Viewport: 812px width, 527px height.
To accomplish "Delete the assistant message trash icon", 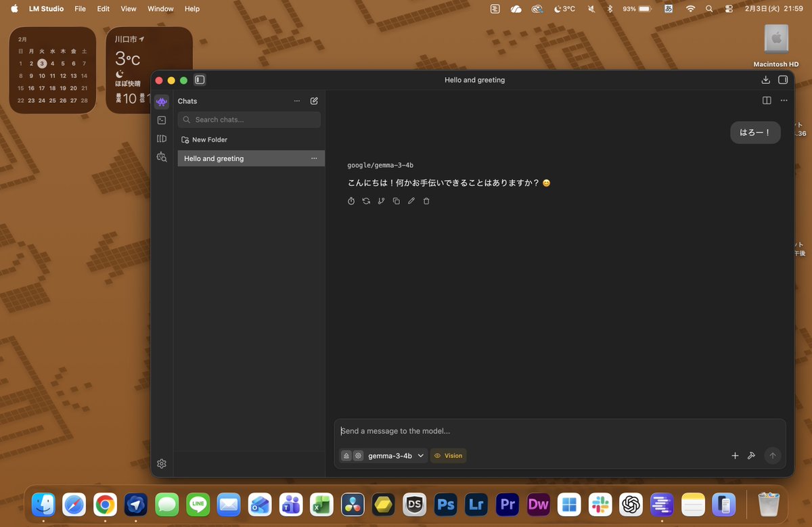I will click(x=426, y=201).
